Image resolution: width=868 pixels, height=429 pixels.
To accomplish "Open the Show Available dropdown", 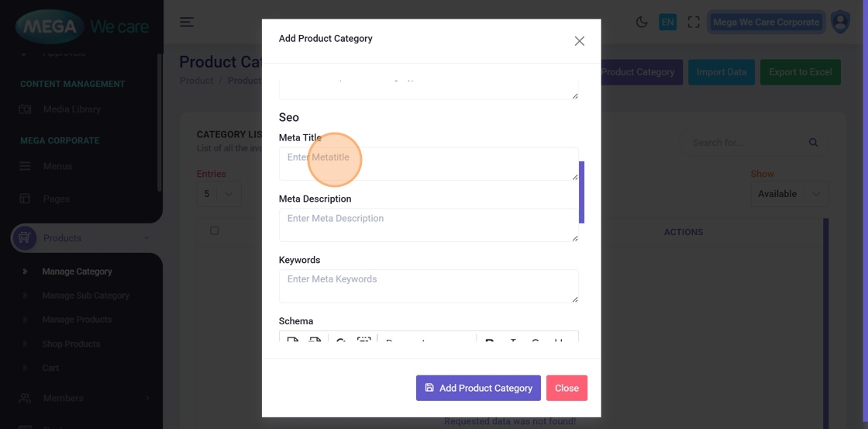I will (789, 194).
